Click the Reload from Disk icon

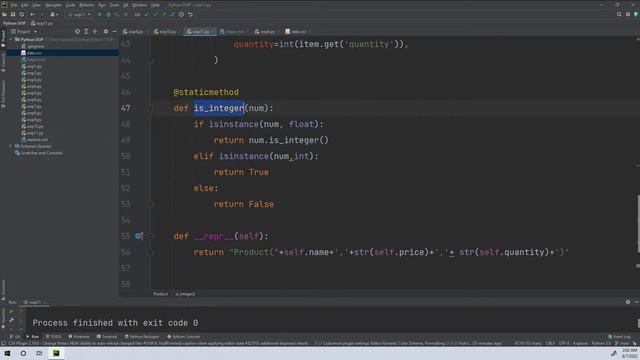tap(22, 14)
